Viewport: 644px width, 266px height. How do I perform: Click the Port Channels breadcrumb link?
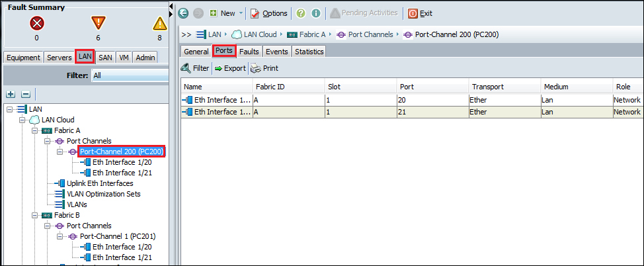coord(370,34)
